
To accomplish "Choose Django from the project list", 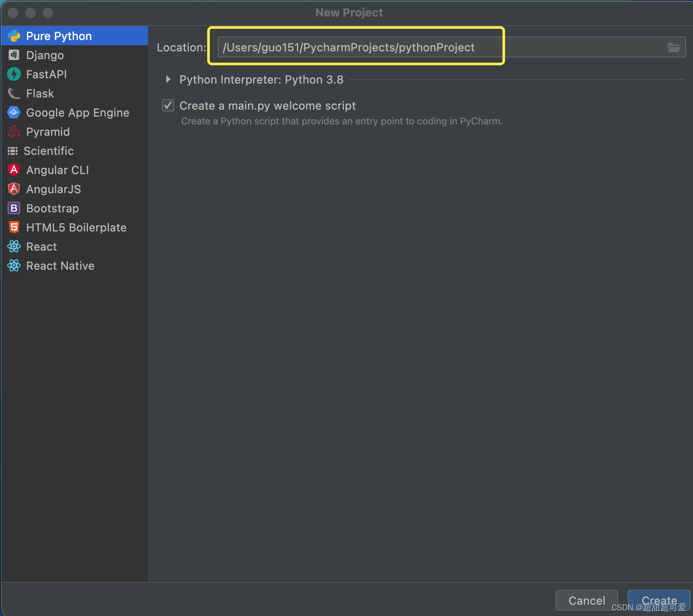I will coord(74,55).
